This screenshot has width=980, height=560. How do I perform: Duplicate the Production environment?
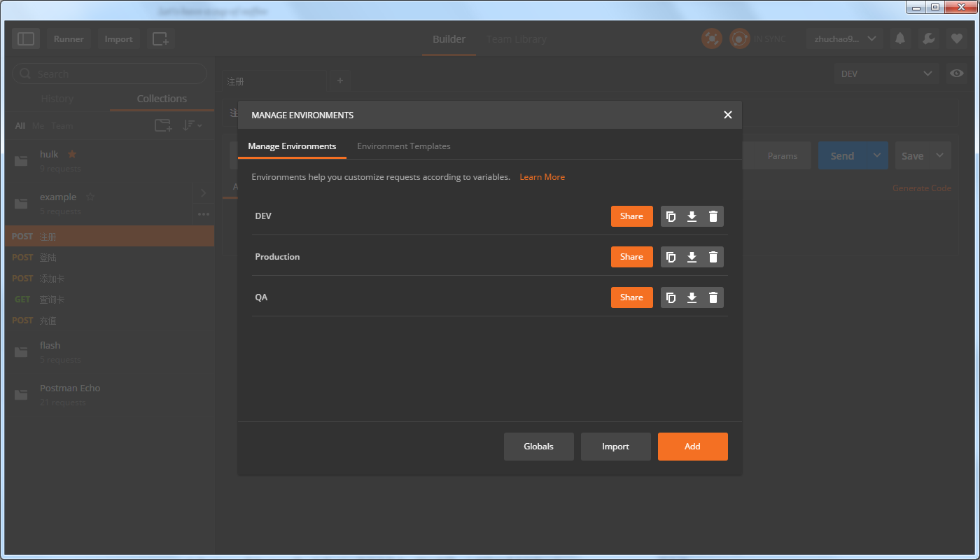(671, 257)
